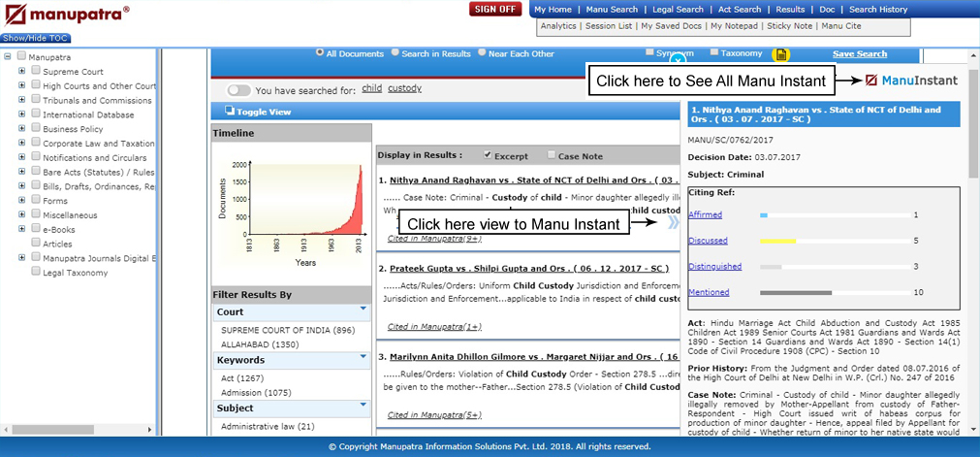This screenshot has height=457, width=980.
Task: Open the Doc menu item
Action: (827, 10)
